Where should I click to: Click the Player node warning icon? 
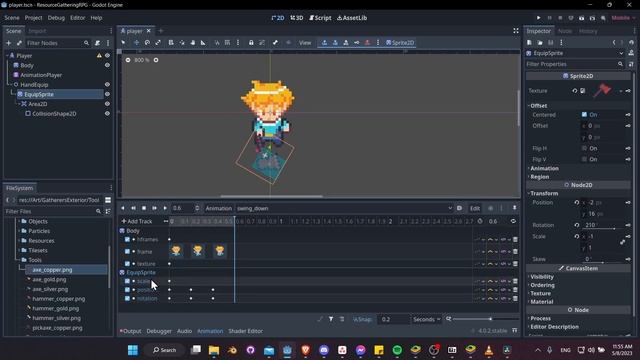(99, 56)
